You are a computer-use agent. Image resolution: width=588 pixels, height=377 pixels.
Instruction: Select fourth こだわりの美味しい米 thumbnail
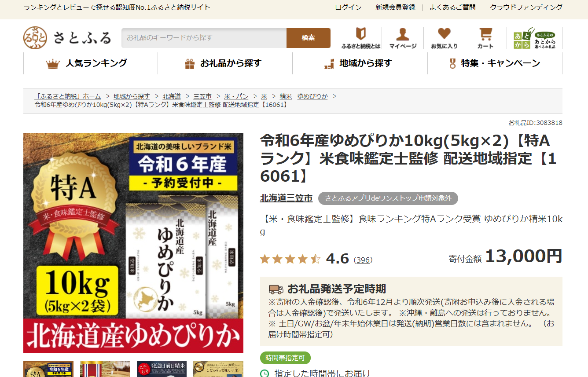[218, 370]
